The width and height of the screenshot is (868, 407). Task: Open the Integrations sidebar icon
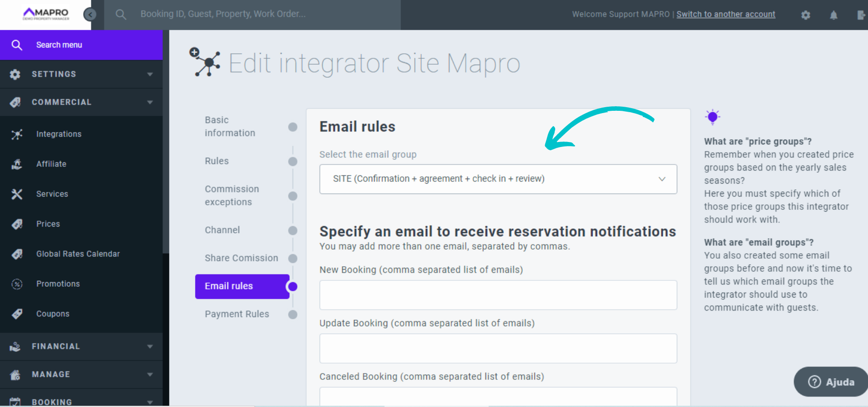point(17,134)
